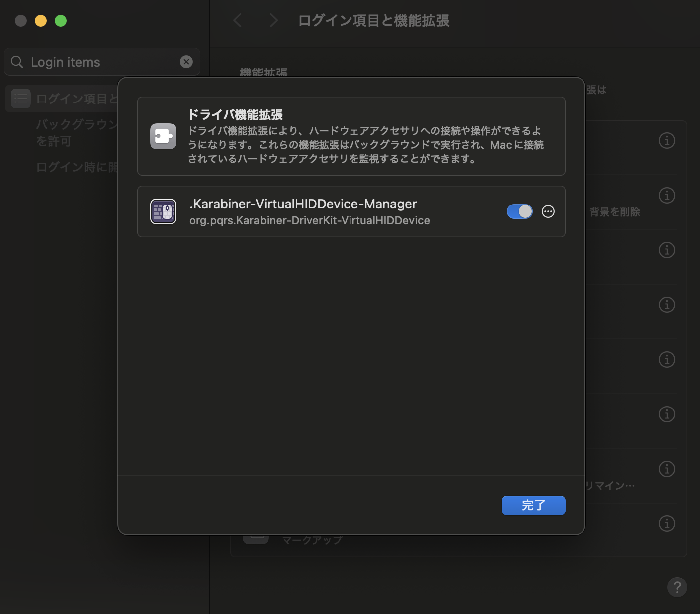Click the back navigation arrow
Image resolution: width=700 pixels, height=614 pixels.
[x=237, y=20]
